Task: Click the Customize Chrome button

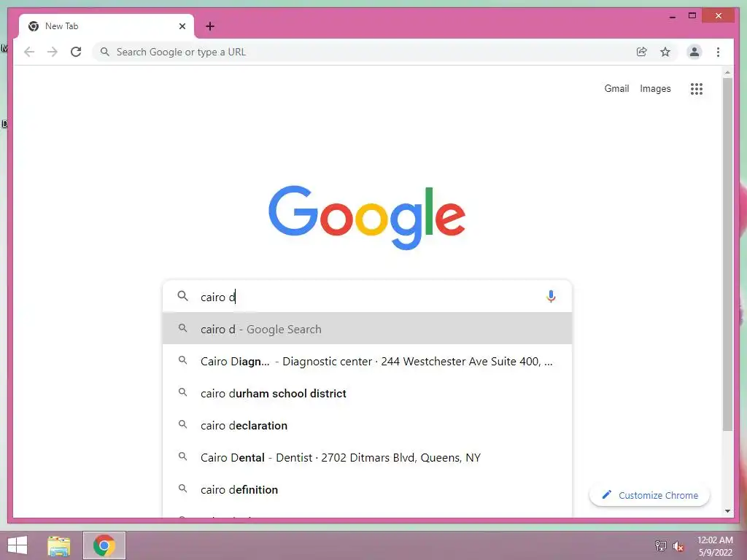Action: [x=649, y=495]
